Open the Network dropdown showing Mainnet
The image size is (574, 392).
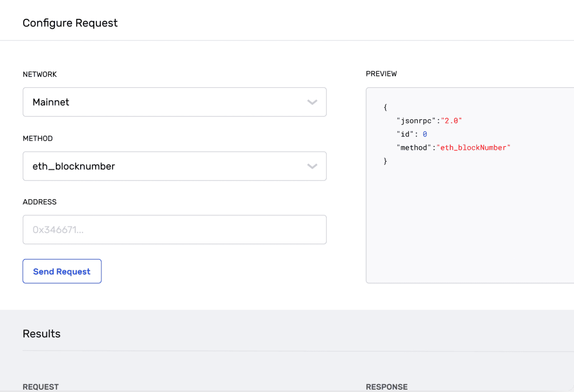tap(175, 102)
